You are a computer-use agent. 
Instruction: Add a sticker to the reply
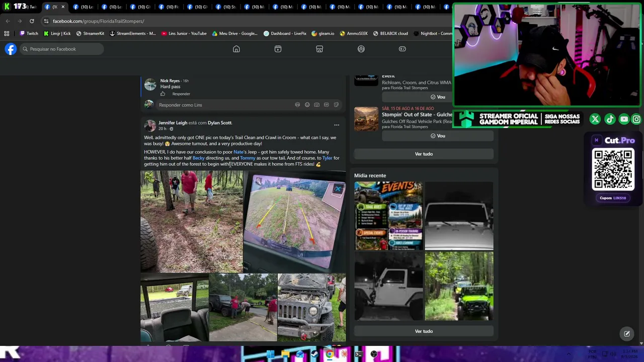tap(336, 105)
